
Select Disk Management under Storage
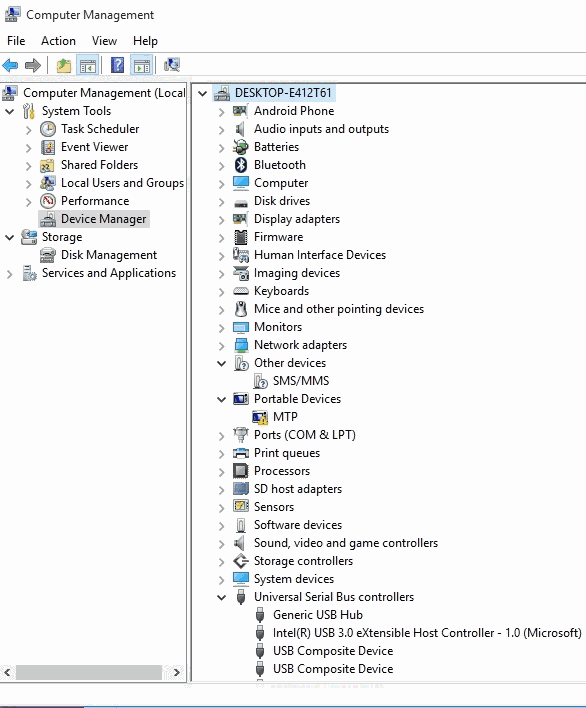pos(109,255)
